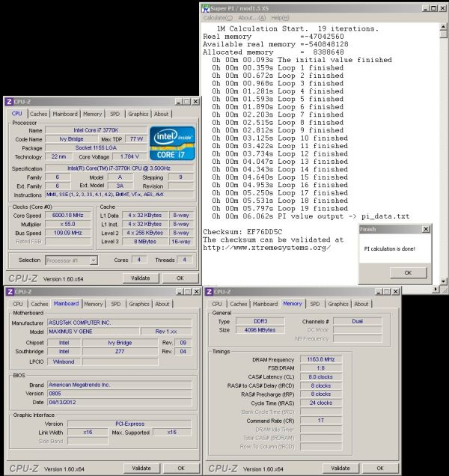This screenshot has height=476, width=449.
Task: Click the BIOS version 0805 field
Action: click(x=120, y=394)
